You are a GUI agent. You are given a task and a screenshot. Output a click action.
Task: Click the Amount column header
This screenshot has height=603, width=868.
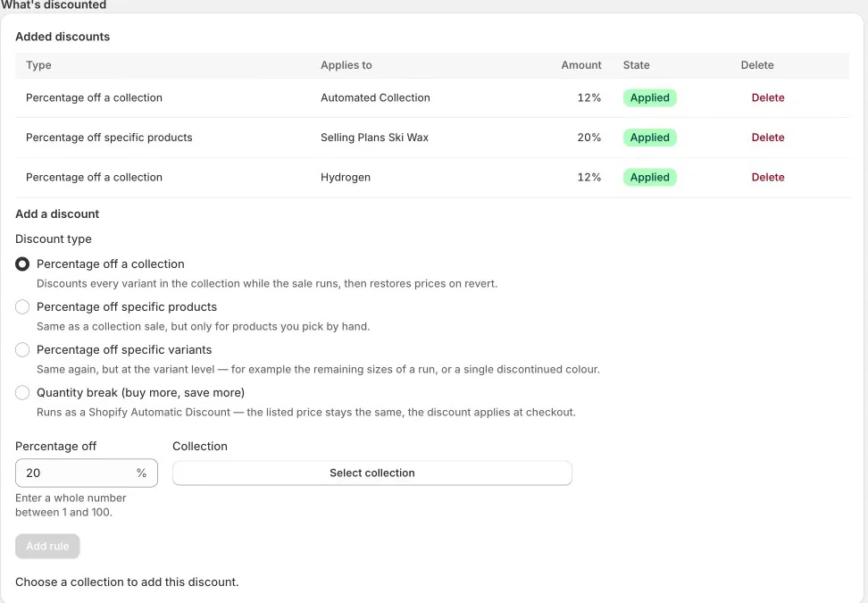point(581,65)
